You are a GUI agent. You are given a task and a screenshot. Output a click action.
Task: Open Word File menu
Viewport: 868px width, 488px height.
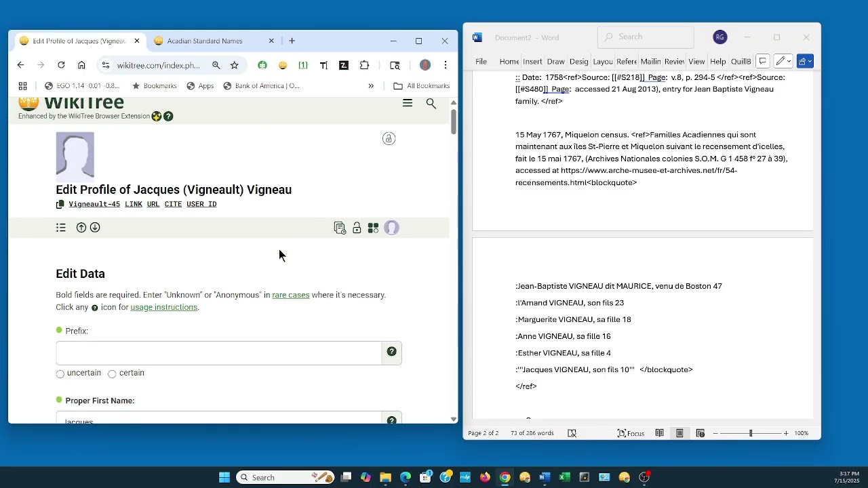(x=481, y=62)
